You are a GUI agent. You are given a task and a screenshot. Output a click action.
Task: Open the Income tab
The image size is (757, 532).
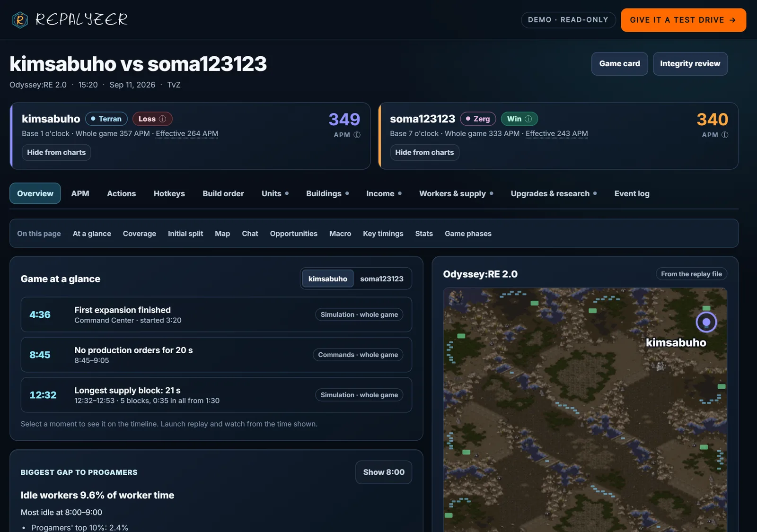pos(384,193)
